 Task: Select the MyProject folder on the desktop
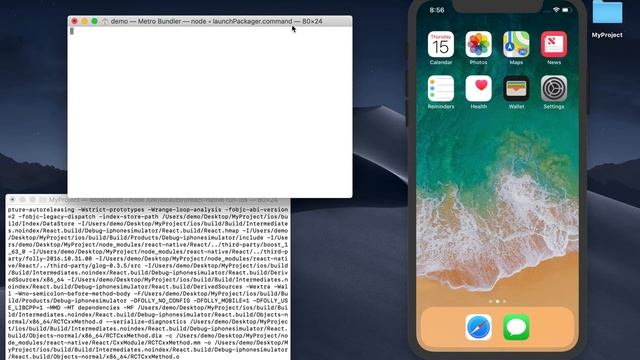tap(607, 18)
